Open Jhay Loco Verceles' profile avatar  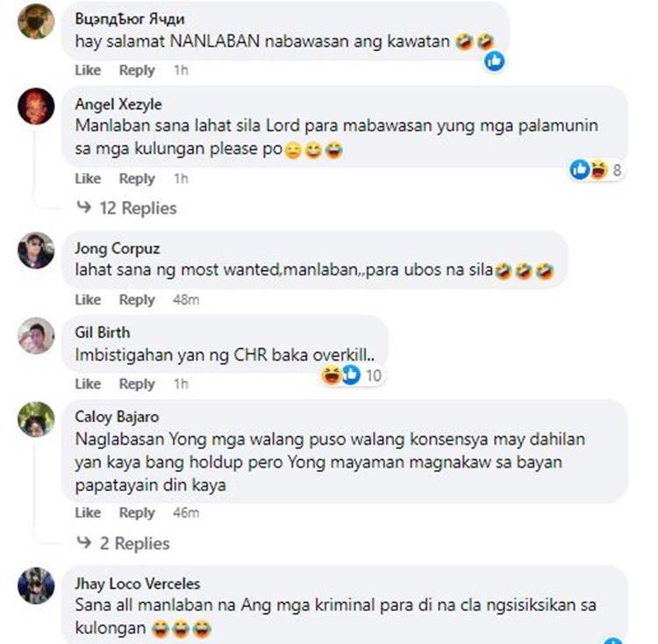click(36, 586)
